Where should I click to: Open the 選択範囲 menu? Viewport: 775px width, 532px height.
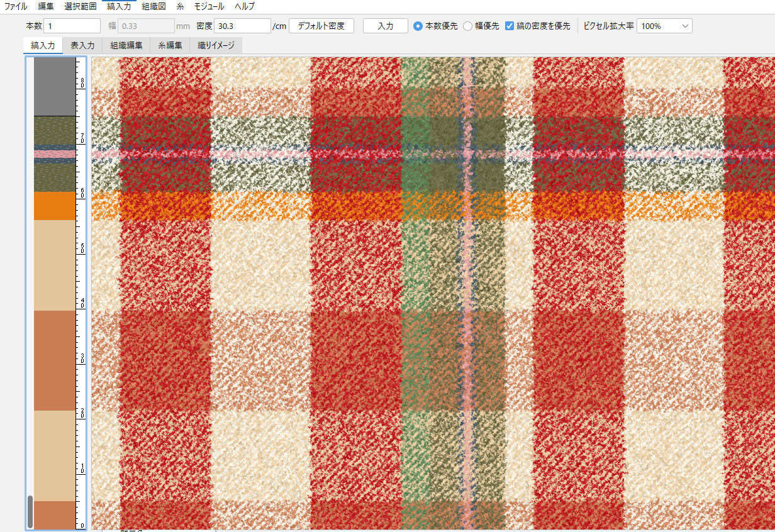coord(81,6)
